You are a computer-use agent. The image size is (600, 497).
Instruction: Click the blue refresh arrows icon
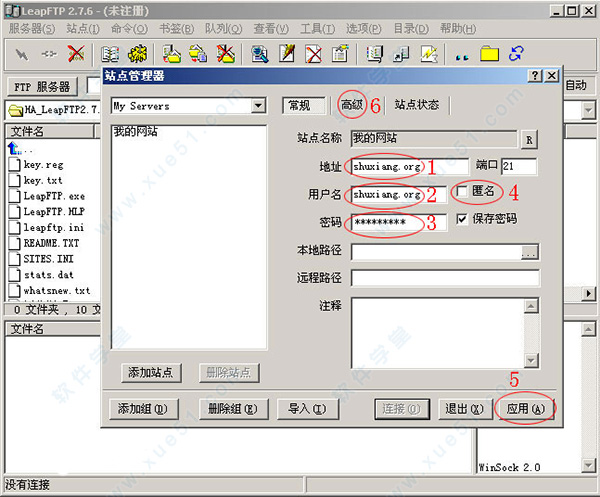point(516,54)
